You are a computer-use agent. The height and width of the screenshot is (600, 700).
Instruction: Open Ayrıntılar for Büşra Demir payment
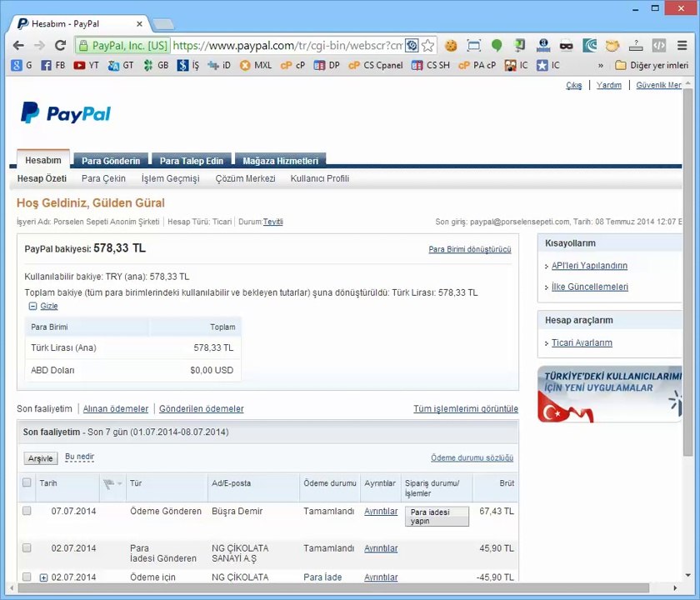(381, 511)
